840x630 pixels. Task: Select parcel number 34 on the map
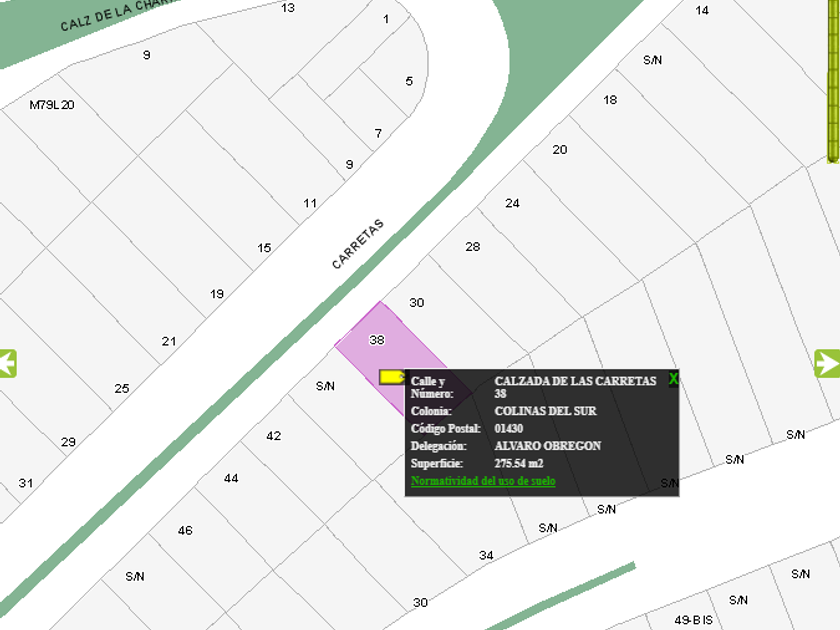(x=486, y=555)
